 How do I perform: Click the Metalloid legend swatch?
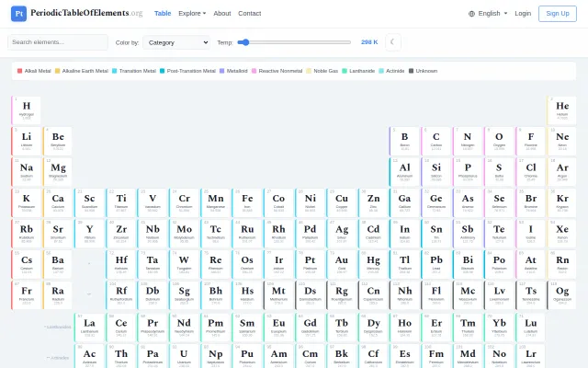[221, 71]
